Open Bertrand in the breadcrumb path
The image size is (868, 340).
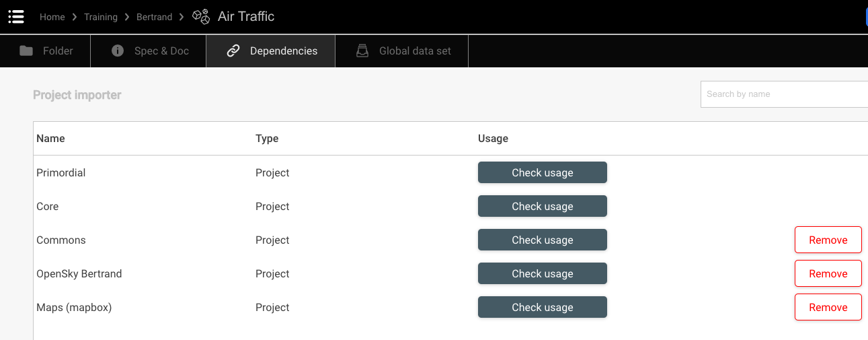point(154,17)
